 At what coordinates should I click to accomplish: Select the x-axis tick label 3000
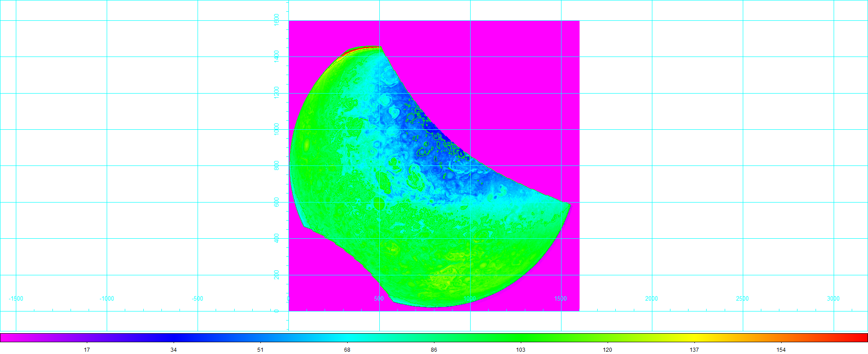coord(833,299)
